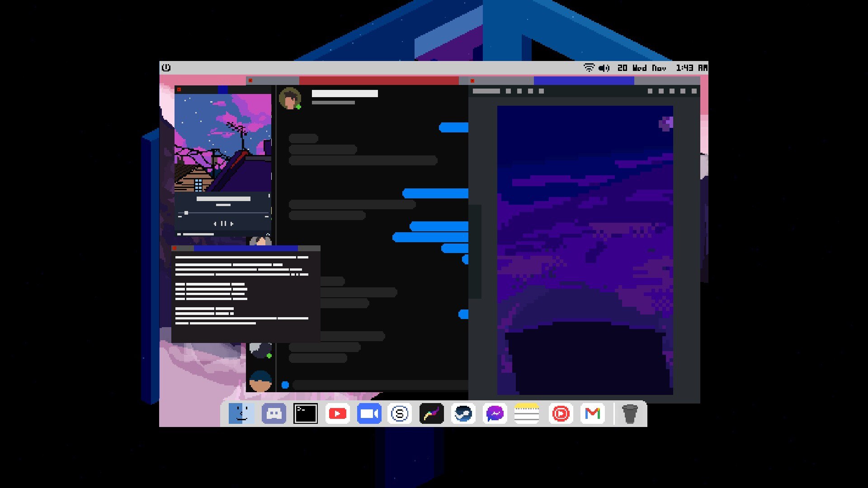The image size is (868, 488).
Task: Click the clock showing '1:43 AM'
Action: pos(692,68)
